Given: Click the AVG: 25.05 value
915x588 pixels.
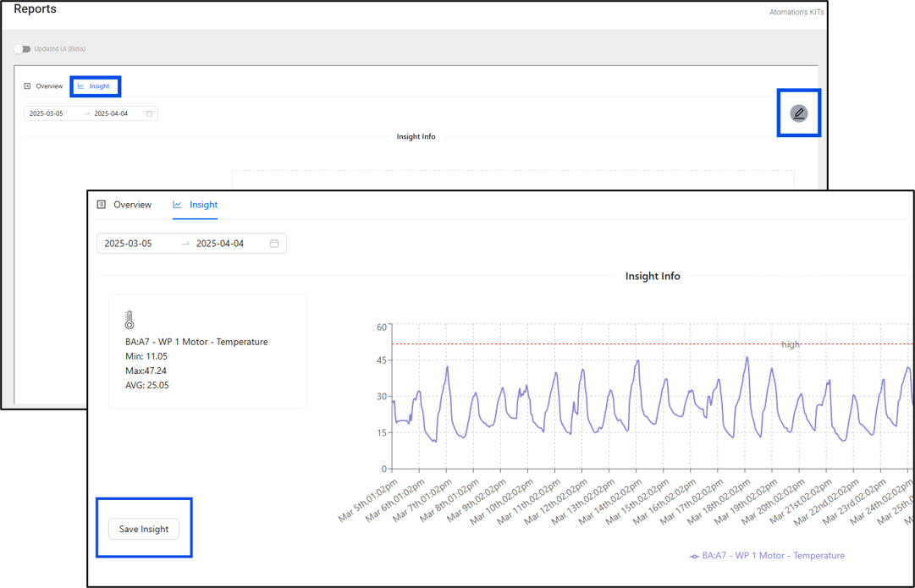Looking at the screenshot, I should [147, 386].
